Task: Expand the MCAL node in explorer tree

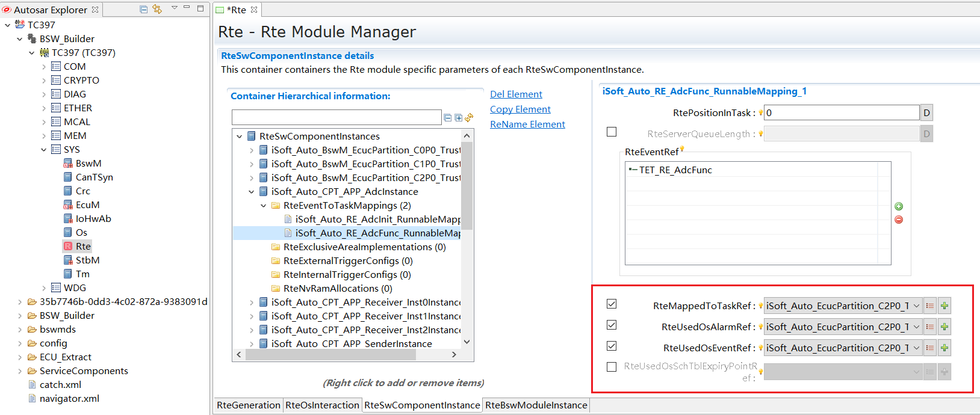Action: coord(44,122)
